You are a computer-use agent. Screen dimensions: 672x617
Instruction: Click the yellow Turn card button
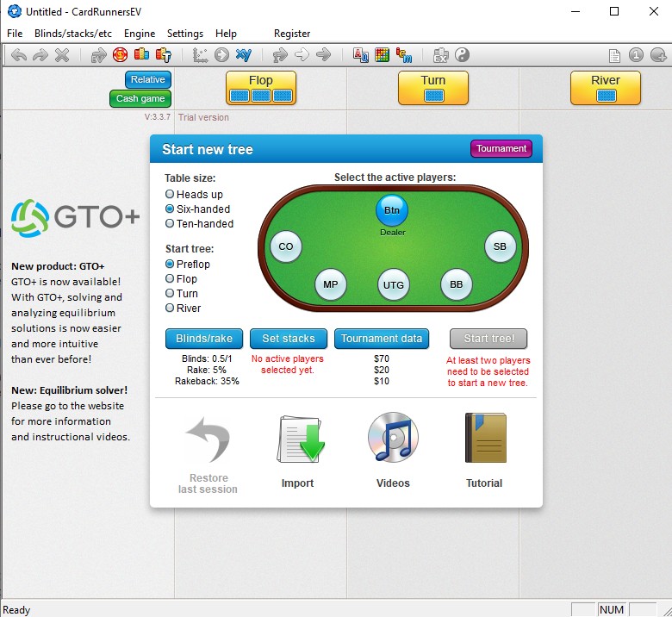click(433, 88)
